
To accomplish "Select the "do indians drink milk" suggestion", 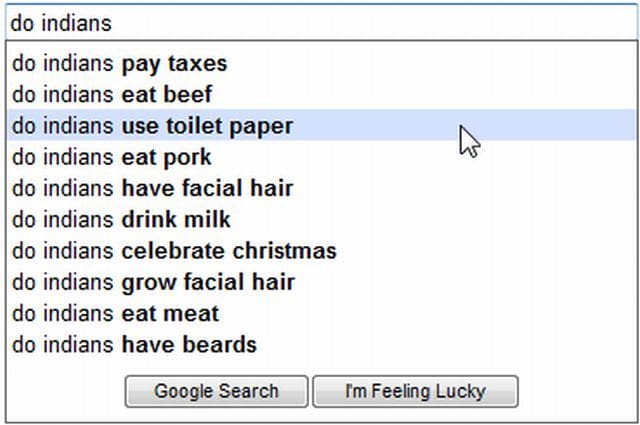I will [x=121, y=219].
